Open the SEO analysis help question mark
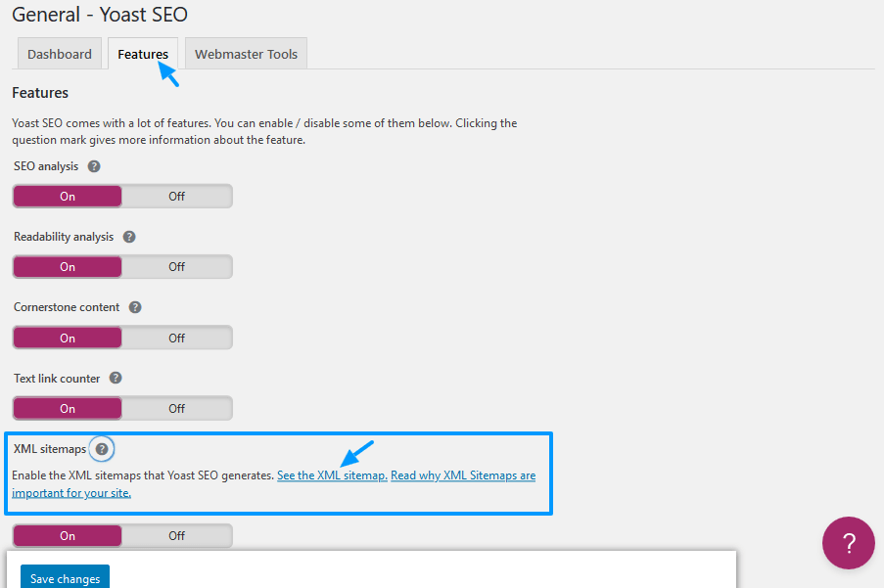The width and height of the screenshot is (884, 588). [x=94, y=166]
